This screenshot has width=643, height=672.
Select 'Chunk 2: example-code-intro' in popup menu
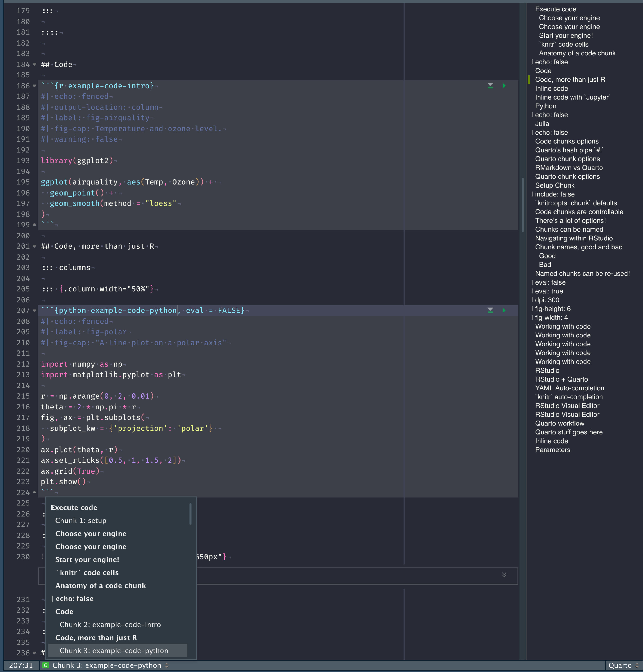[110, 624]
